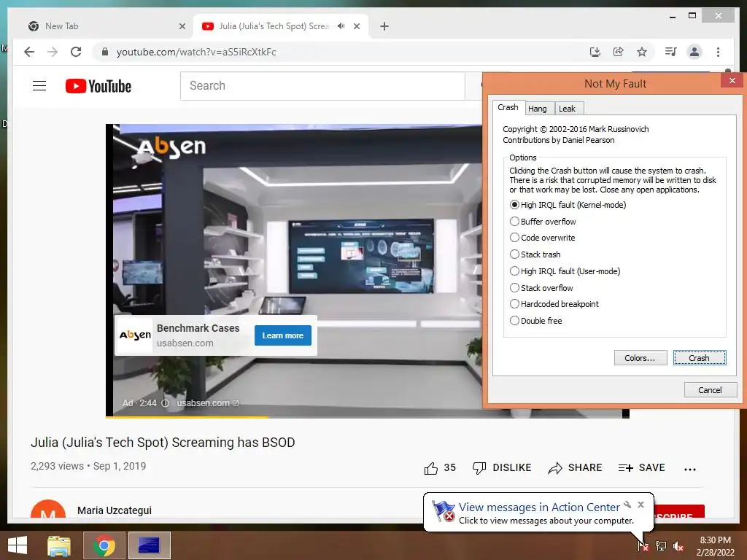Open the YouTube hamburger guide menu
747x560 pixels.
click(39, 86)
